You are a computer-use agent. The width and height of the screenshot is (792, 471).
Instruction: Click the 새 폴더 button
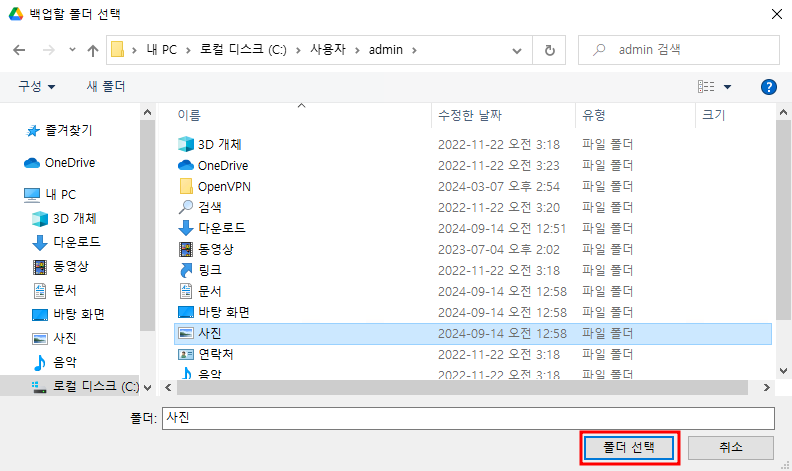pos(105,87)
